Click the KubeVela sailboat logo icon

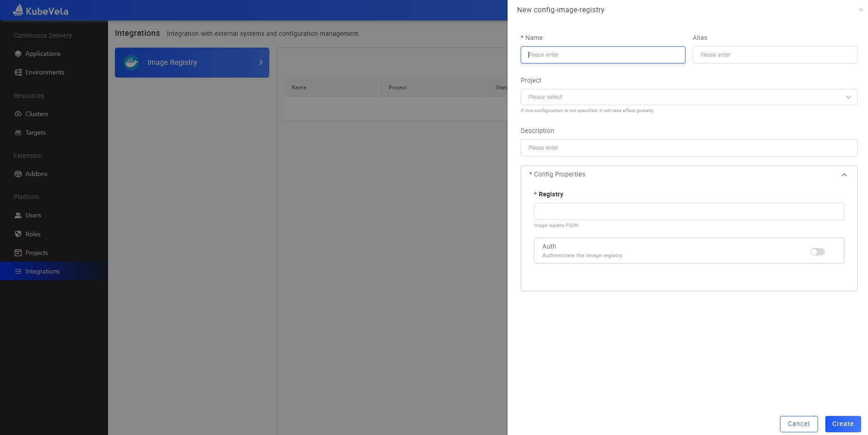(x=18, y=10)
